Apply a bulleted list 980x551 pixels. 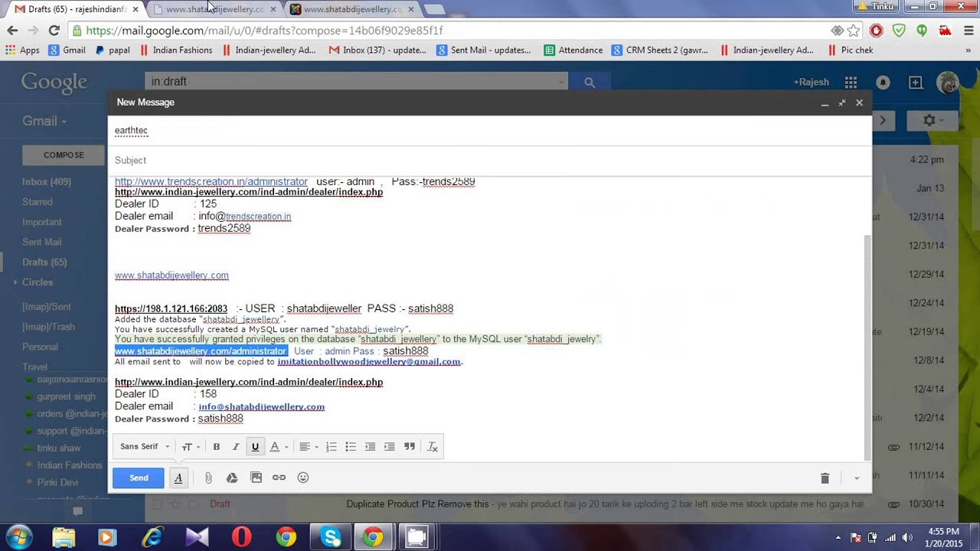[x=351, y=447]
